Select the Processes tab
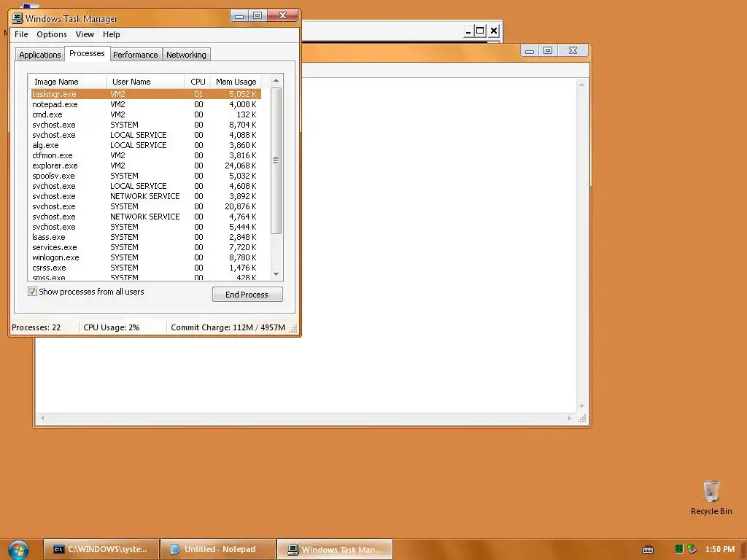Screen dimensions: 747x560 pyautogui.click(x=87, y=53)
